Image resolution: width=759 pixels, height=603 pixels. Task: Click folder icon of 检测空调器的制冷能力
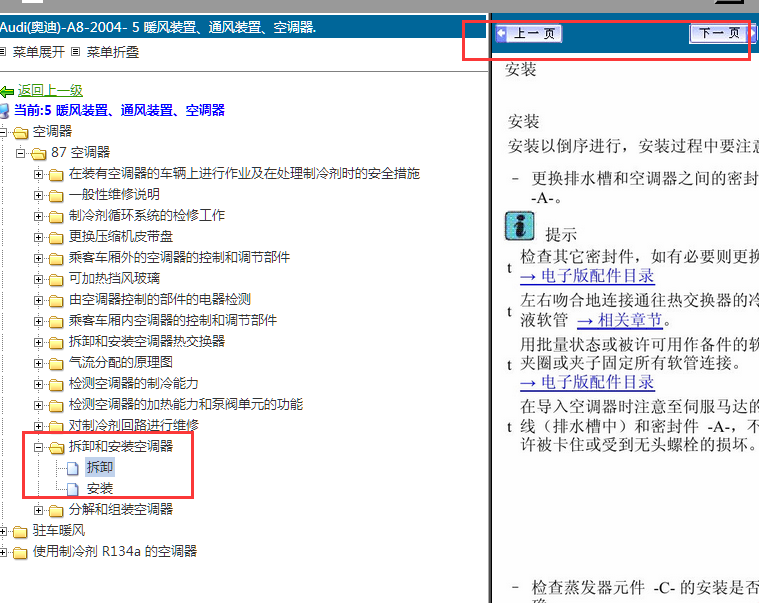(56, 385)
